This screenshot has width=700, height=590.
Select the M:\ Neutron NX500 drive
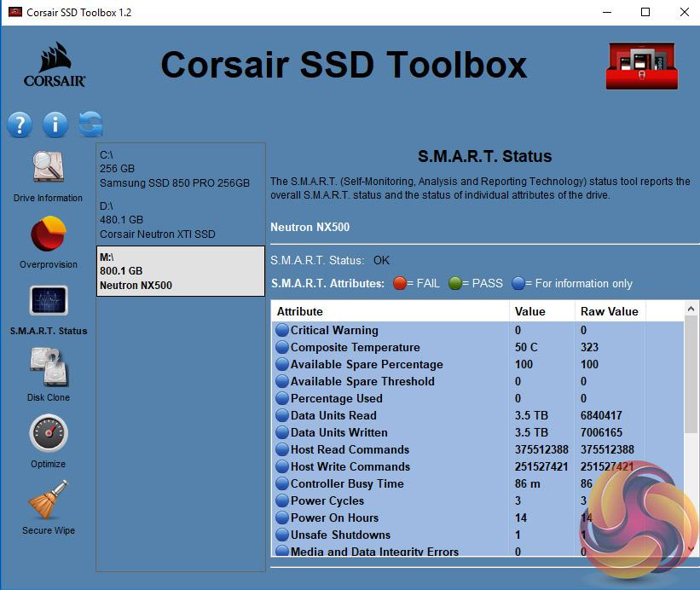(180, 271)
